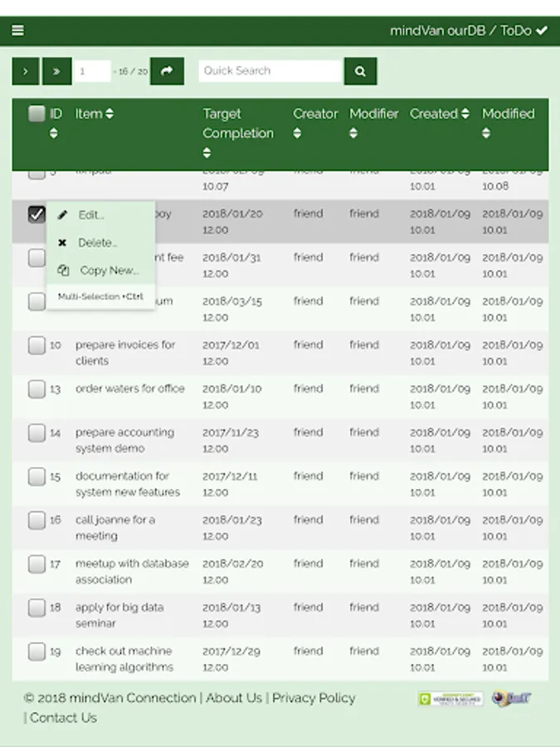
Task: Click the verified & secured badge
Action: tap(450, 699)
